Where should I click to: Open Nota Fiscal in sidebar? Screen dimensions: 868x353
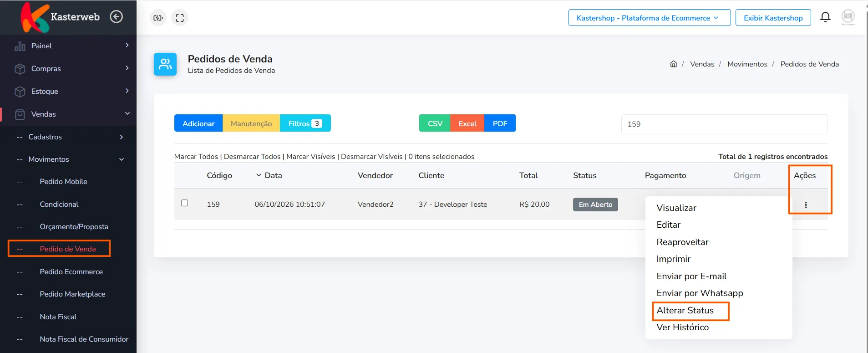58,317
